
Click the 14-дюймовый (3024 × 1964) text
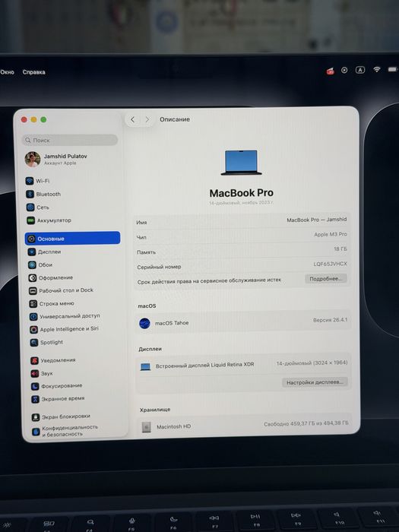pyautogui.click(x=312, y=363)
